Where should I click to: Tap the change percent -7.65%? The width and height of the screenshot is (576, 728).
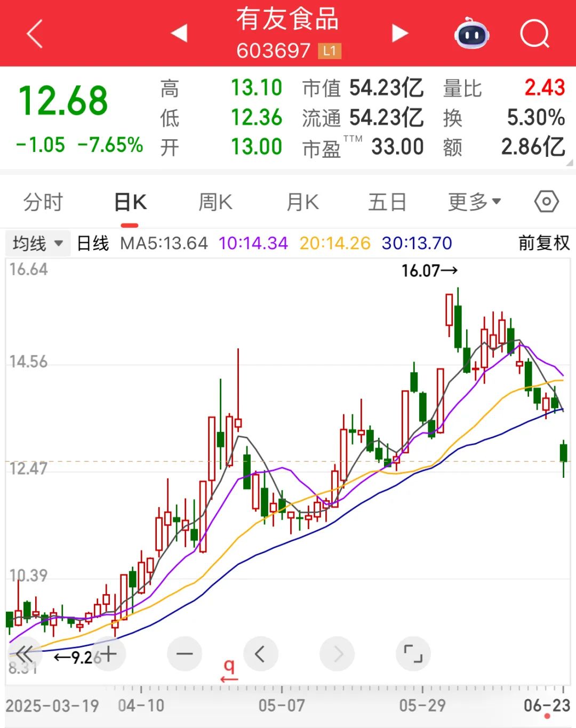click(x=110, y=145)
